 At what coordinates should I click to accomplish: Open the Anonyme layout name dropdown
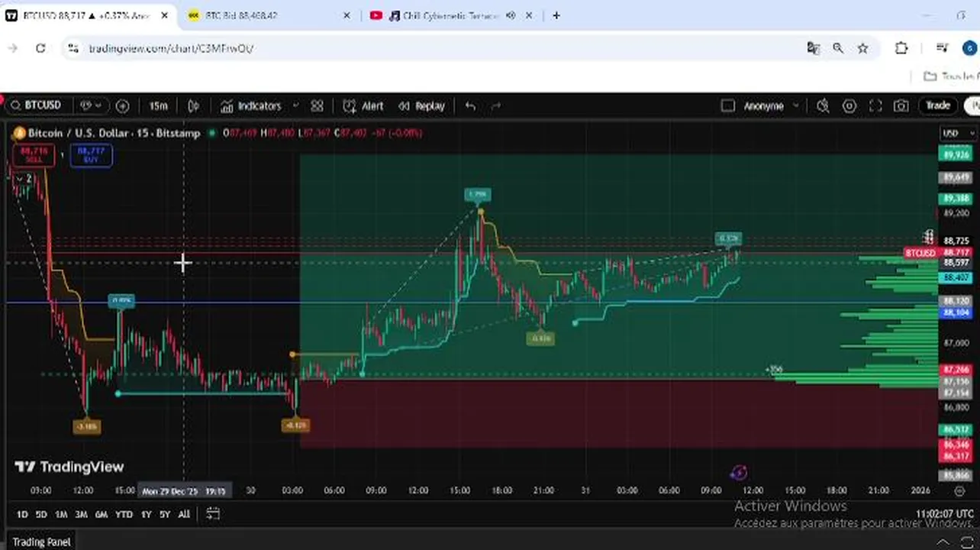[772, 106]
